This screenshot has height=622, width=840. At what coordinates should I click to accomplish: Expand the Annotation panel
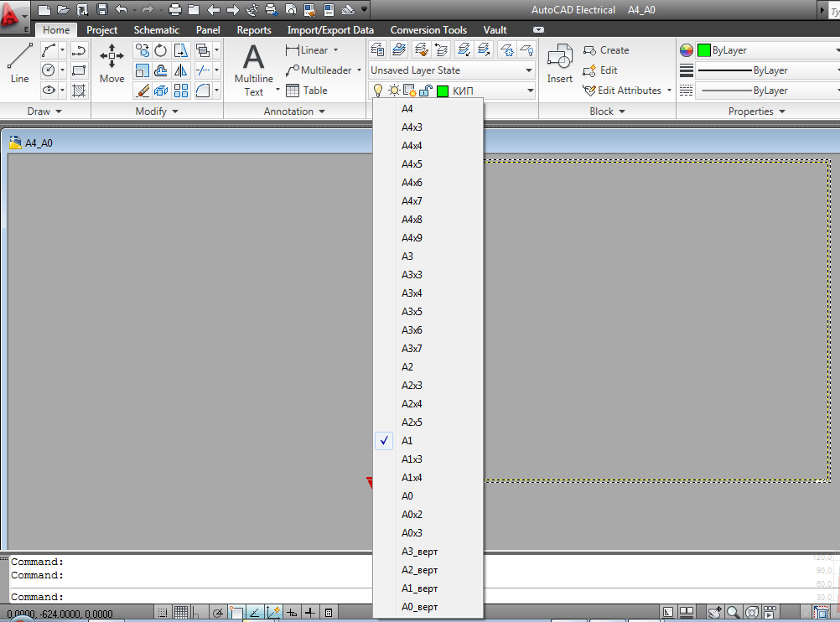(x=294, y=111)
